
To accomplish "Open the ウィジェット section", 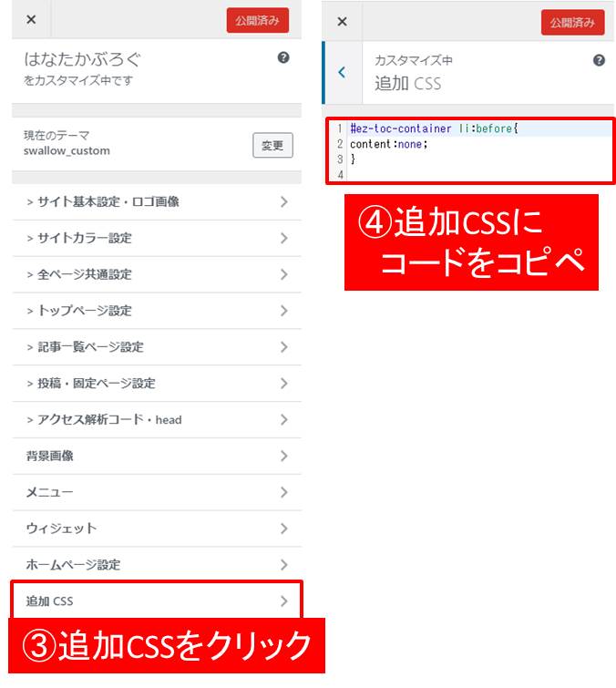I will [157, 529].
